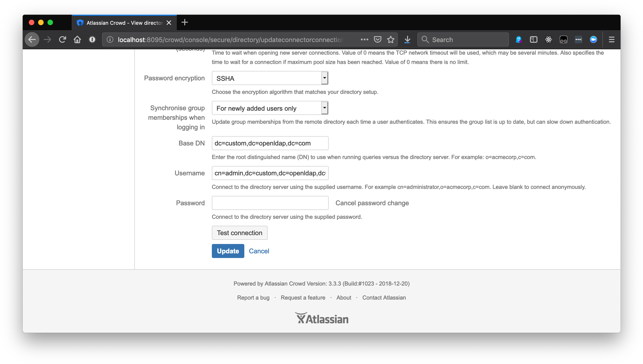The height and width of the screenshot is (364, 643).
Task: Reload the current page
Action: click(x=62, y=39)
